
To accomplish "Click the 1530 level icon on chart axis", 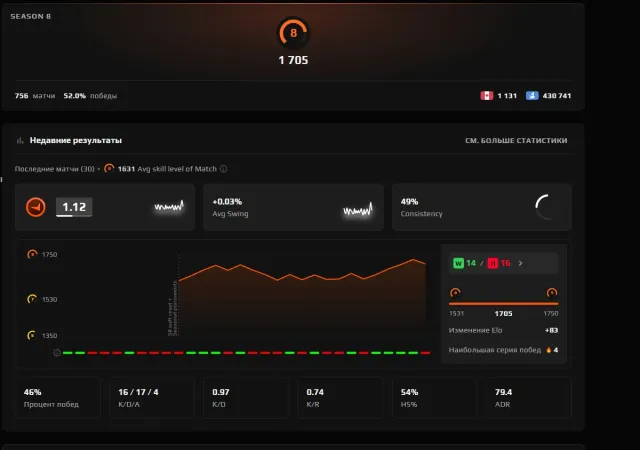I will (32, 299).
